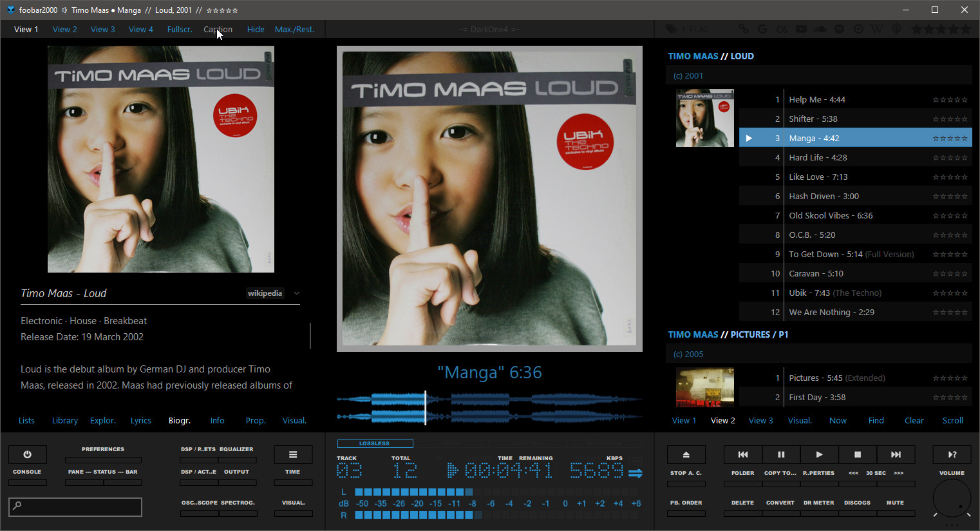This screenshot has width=980, height=531.
Task: Click the random playback icon button
Action: [x=952, y=454]
